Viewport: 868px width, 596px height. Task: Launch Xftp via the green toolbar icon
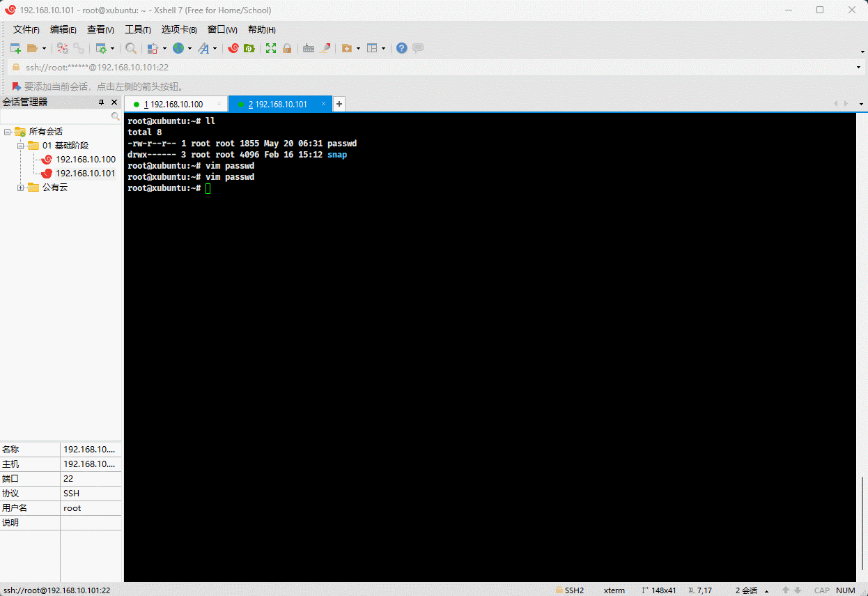[249, 48]
